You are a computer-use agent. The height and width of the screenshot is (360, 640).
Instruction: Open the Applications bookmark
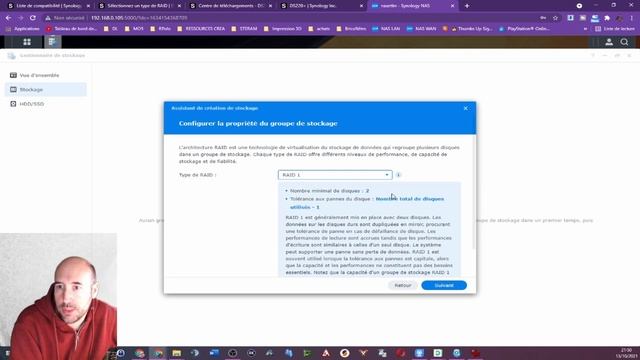coord(23,29)
